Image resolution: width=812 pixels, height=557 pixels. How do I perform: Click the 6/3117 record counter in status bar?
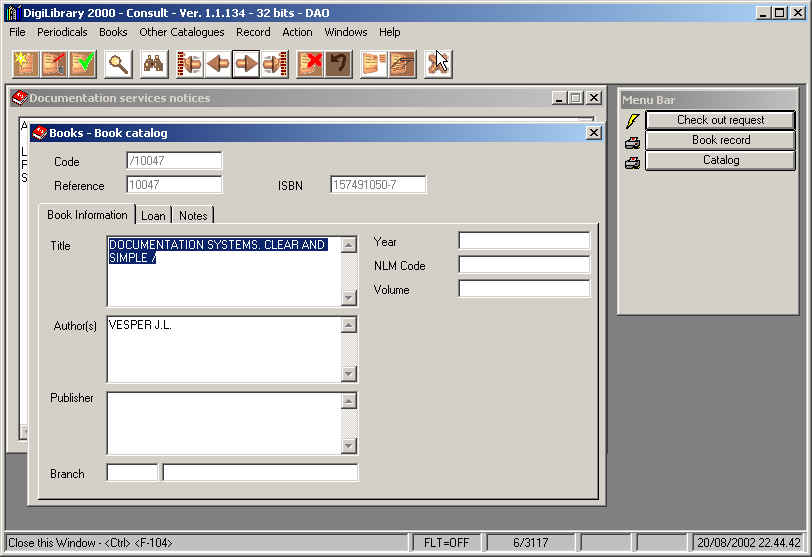point(530,543)
